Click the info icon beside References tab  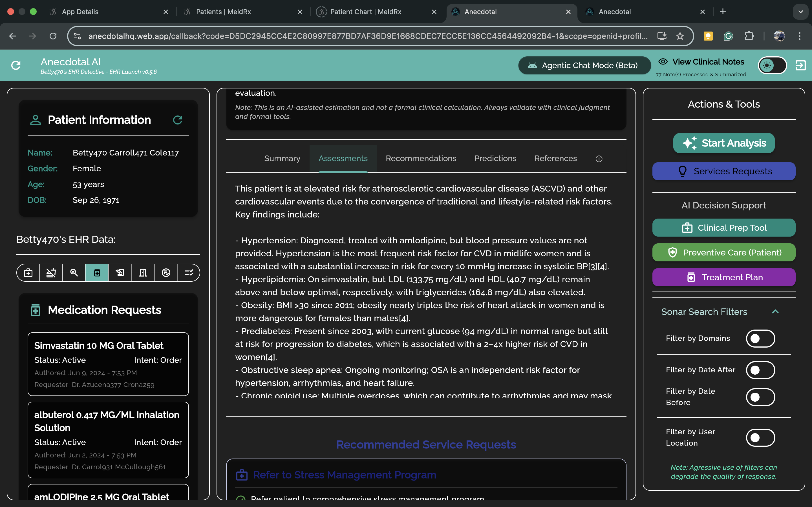[599, 159]
